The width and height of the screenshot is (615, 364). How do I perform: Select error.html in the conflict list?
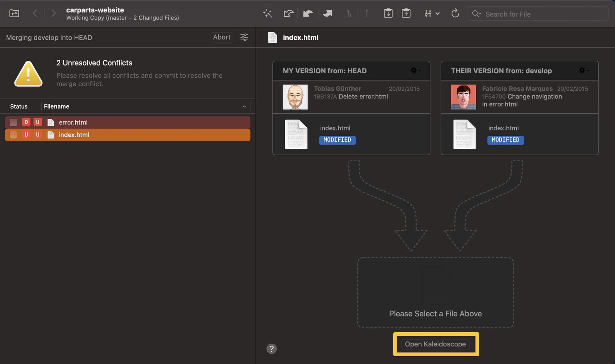coord(73,122)
